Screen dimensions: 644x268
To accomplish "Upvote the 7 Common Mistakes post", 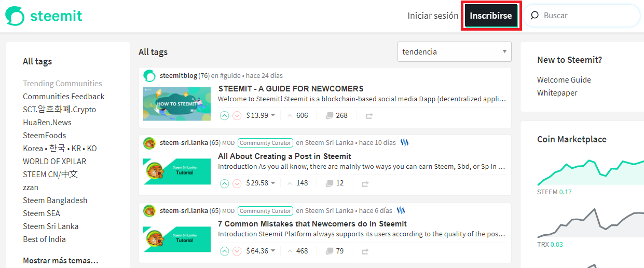I will pyautogui.click(x=224, y=251).
